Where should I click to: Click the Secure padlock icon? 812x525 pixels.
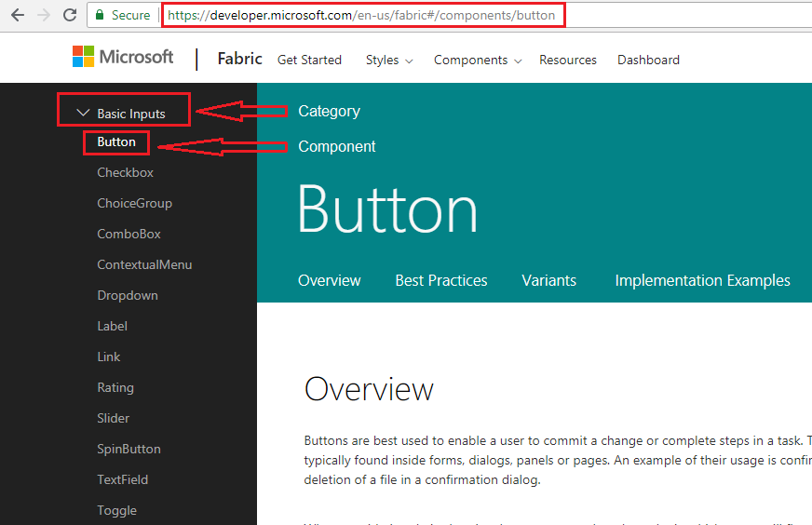(x=100, y=15)
